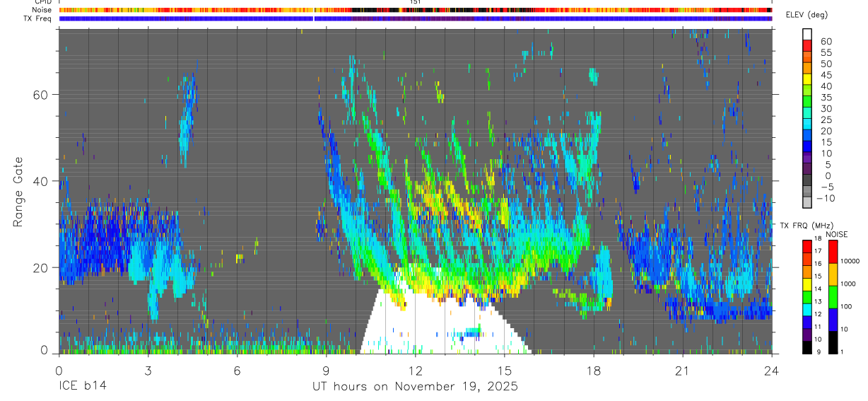Click the white top swatch of ELEV colorbar
Image resolution: width=868 pixels, height=401 pixels.
tap(807, 35)
